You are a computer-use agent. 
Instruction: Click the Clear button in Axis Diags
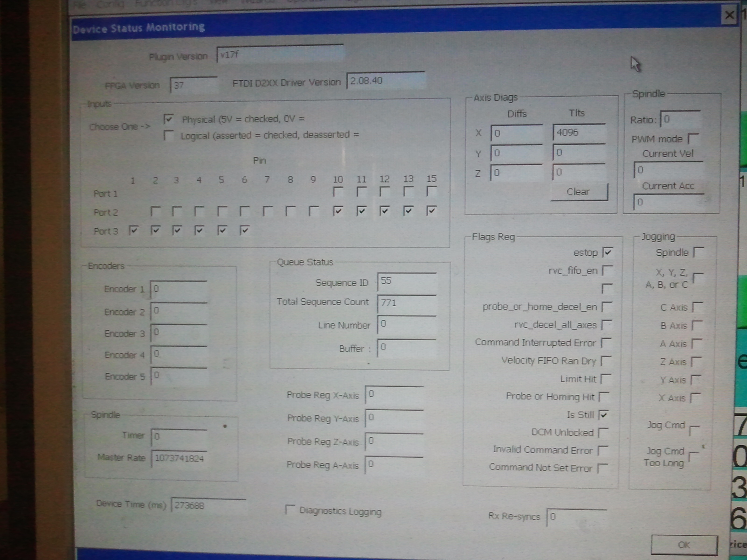click(x=578, y=192)
